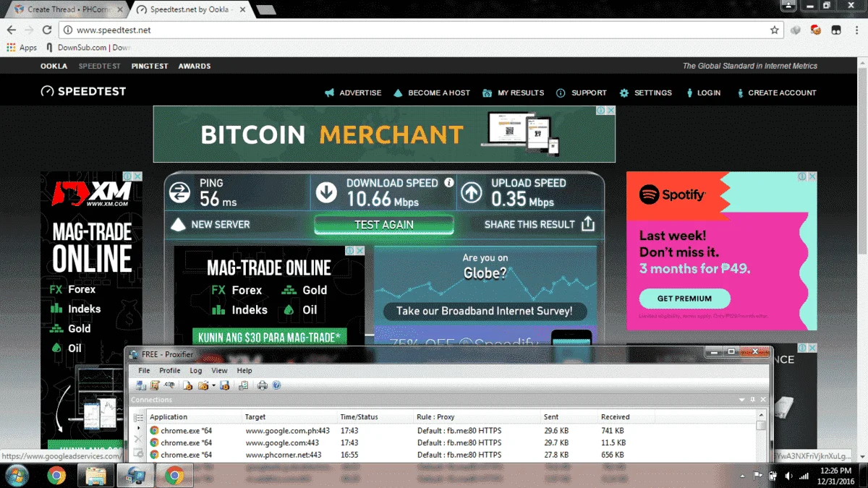
Task: Open the Windows Start menu
Action: pos(17,476)
